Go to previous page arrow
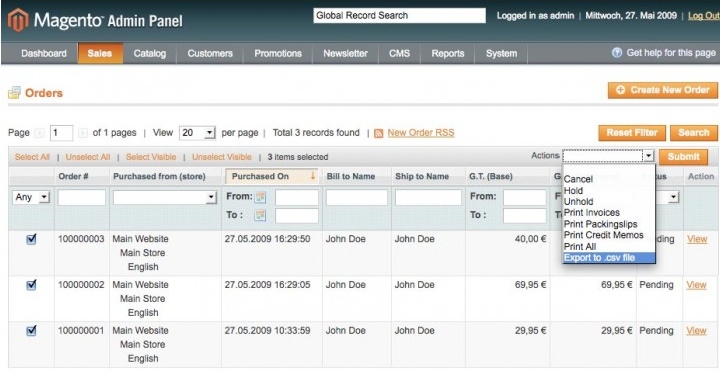 click(x=40, y=133)
